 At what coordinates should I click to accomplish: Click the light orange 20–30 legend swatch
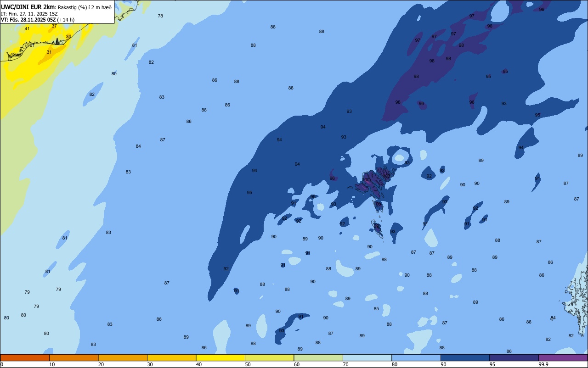(123, 357)
